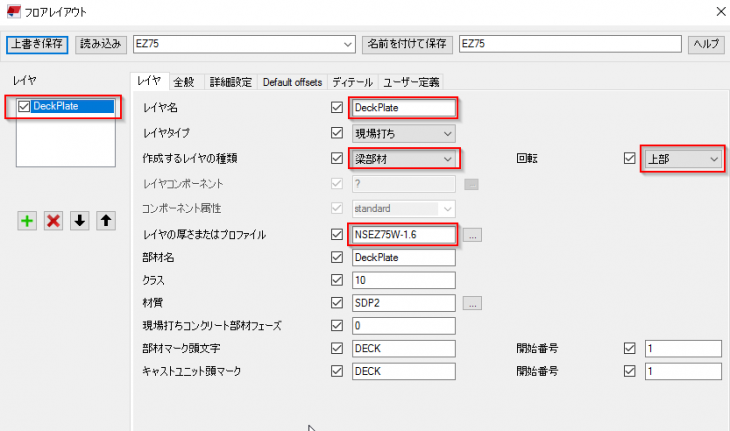This screenshot has height=431, width=730.
Task: Click the ヘルプ button
Action: 706,44
